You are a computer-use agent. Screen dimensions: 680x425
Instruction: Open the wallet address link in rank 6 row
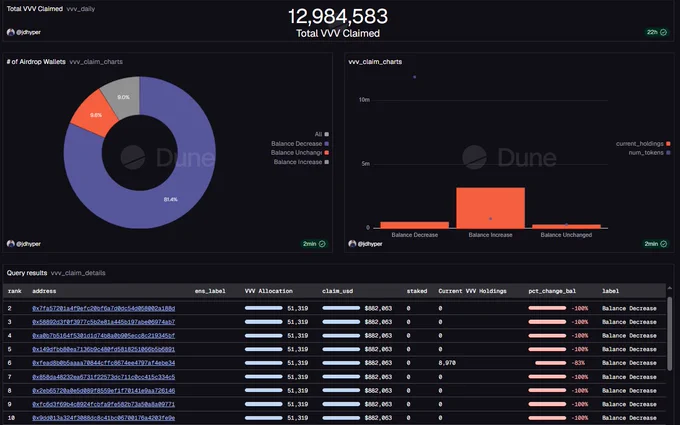pos(104,363)
